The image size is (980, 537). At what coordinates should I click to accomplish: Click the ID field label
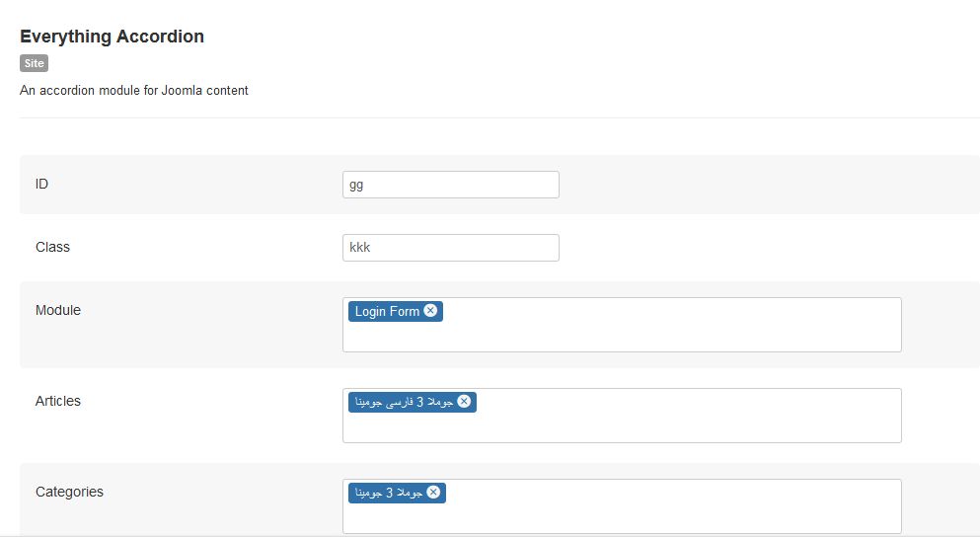pos(41,184)
